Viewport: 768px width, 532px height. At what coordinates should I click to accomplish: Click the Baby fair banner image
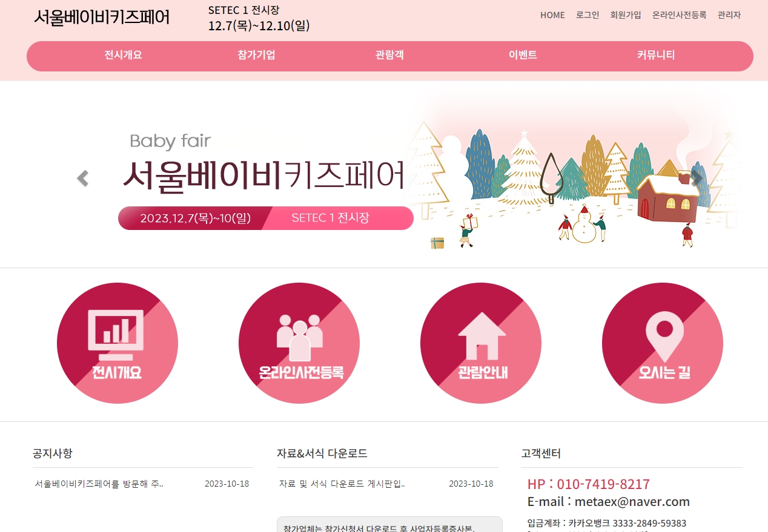[x=384, y=174]
